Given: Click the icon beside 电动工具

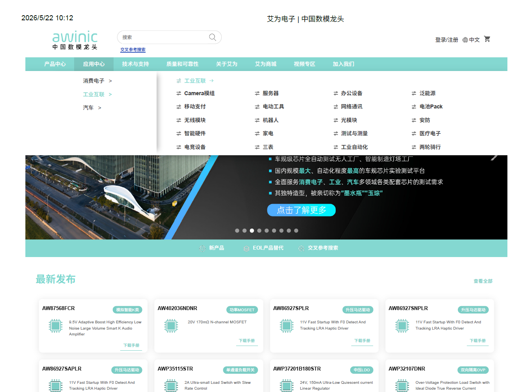Looking at the screenshot, I should click(x=257, y=106).
